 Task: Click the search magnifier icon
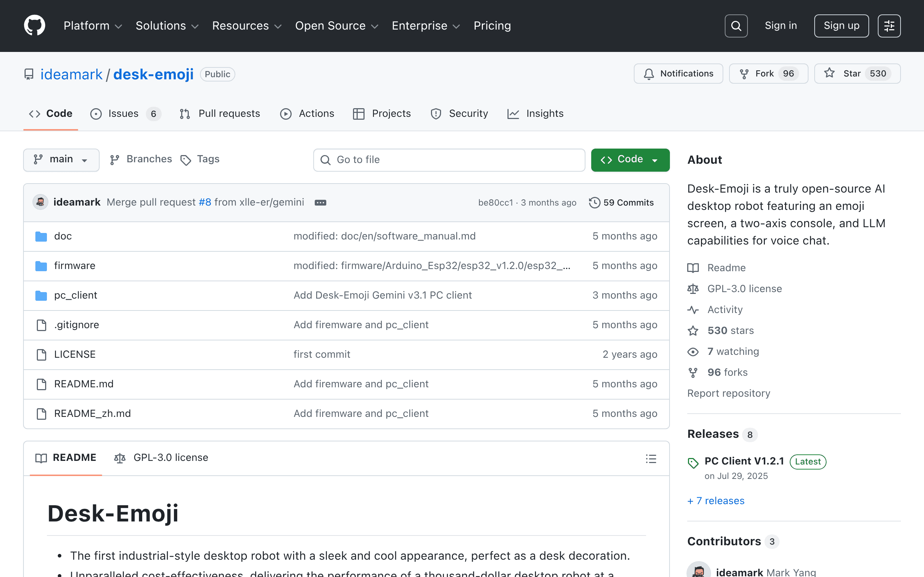(736, 26)
